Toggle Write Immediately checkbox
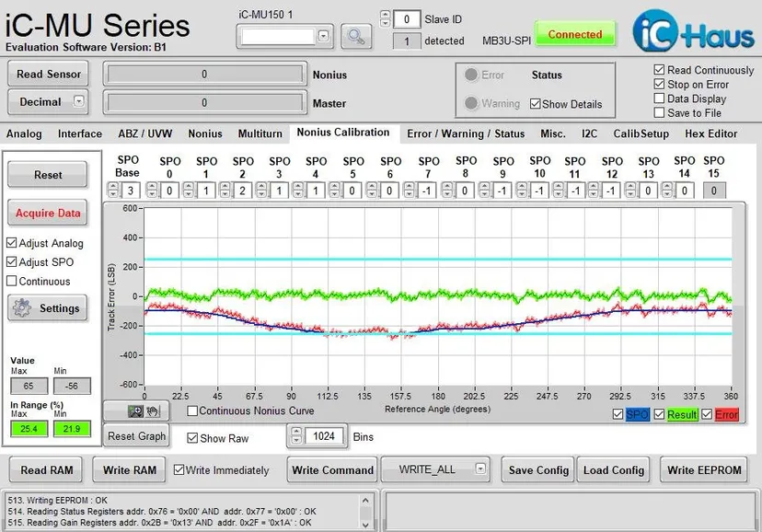762x532 pixels. point(179,469)
